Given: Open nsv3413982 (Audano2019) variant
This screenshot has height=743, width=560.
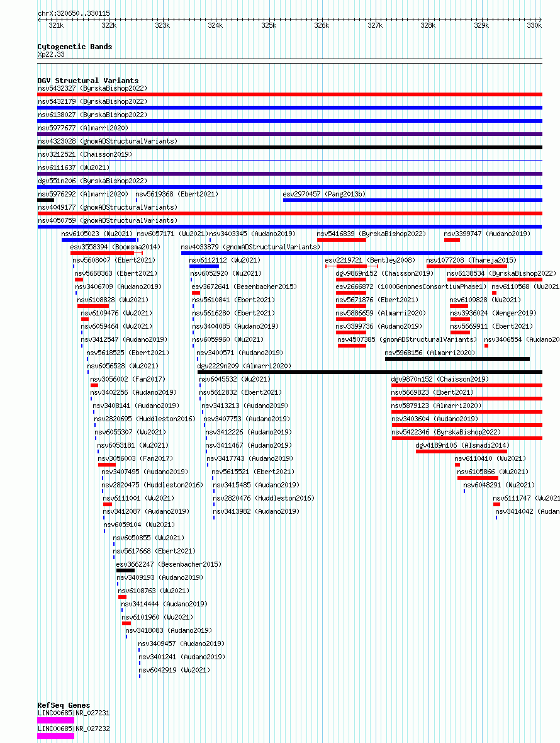Looking at the screenshot, I should (x=255, y=513).
